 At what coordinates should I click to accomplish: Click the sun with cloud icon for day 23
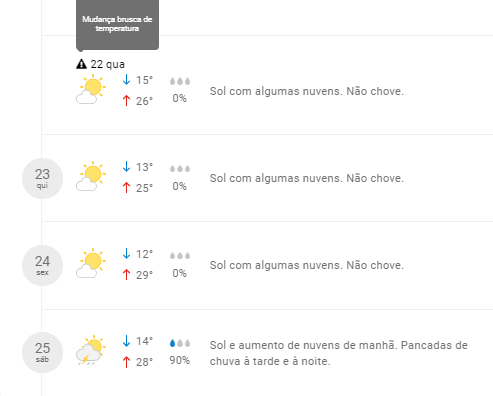[91, 176]
